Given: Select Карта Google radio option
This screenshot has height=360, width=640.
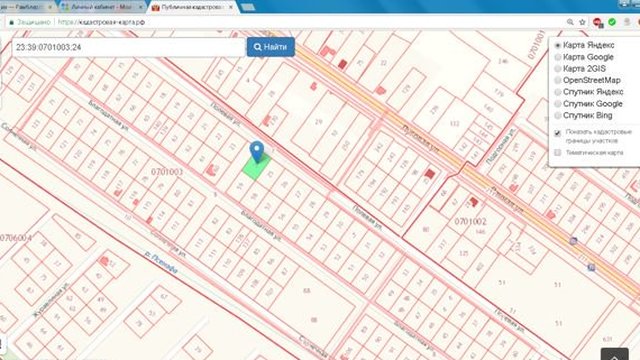Looking at the screenshot, I should [x=558, y=57].
